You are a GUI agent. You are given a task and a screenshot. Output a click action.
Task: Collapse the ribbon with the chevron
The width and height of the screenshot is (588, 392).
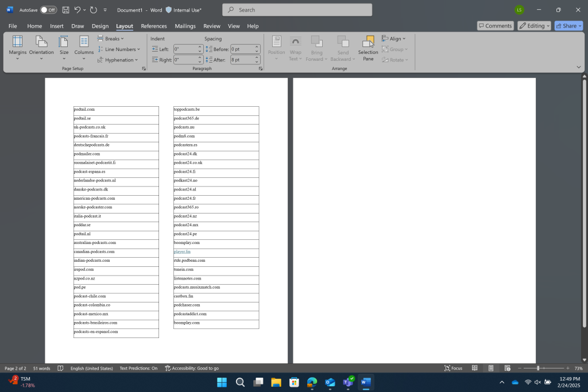pyautogui.click(x=579, y=67)
